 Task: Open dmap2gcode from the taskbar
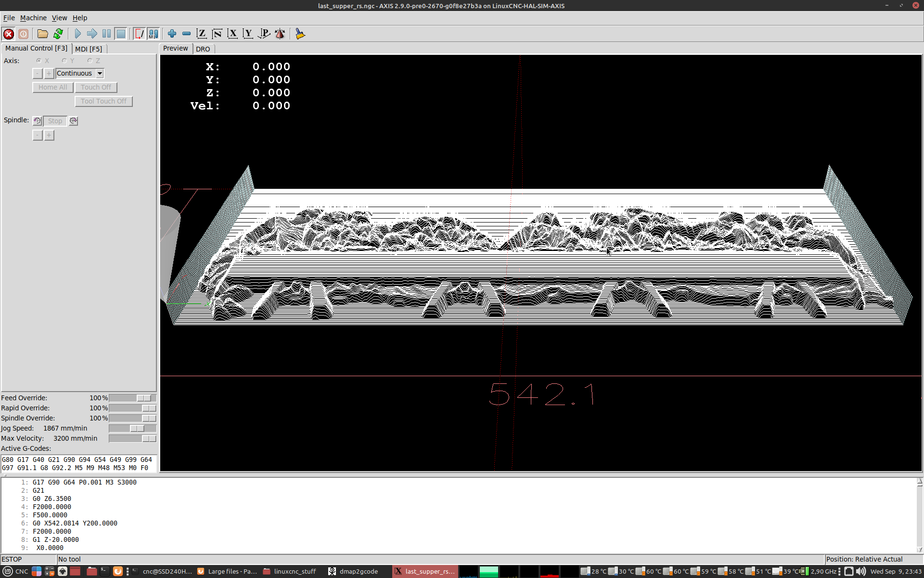coord(354,571)
